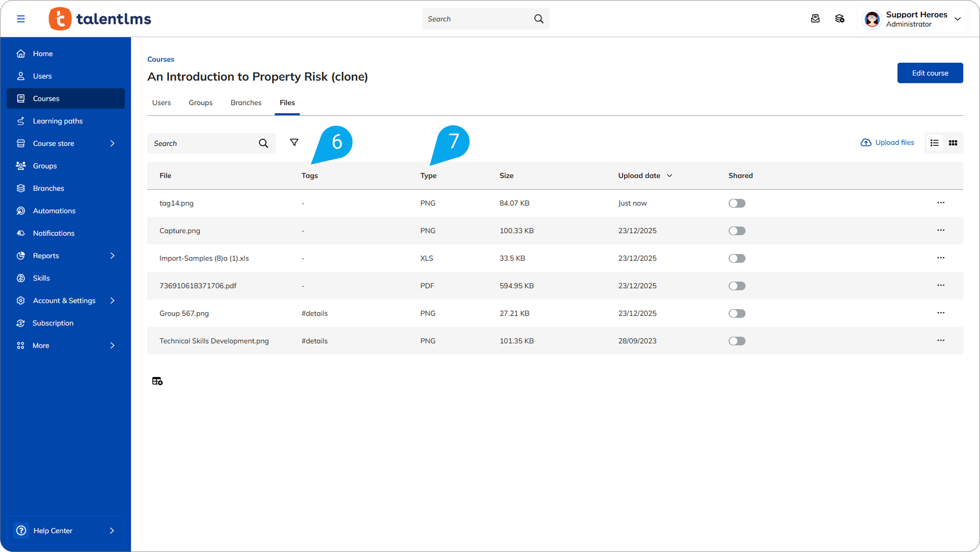The height and width of the screenshot is (552, 980).
Task: Click the Edit course button
Action: point(930,73)
